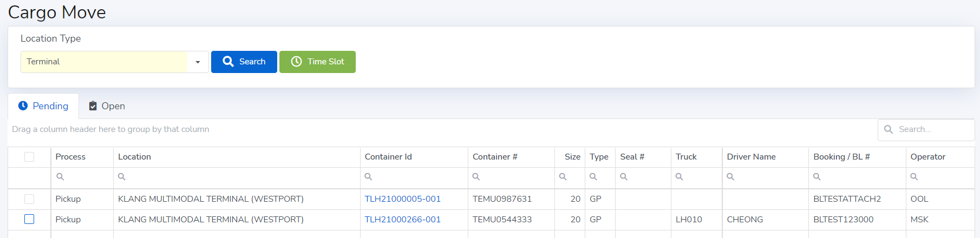The width and height of the screenshot is (980, 238).
Task: Click the magnifier under Driver Name column
Action: [x=730, y=177]
